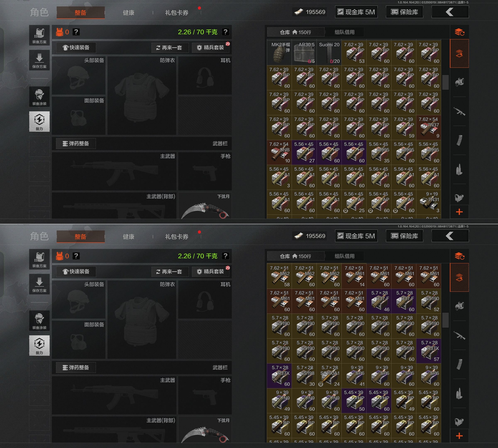Click 弹药整备 button in the lower screen
Screen dimensions: 498x448
(x=76, y=368)
